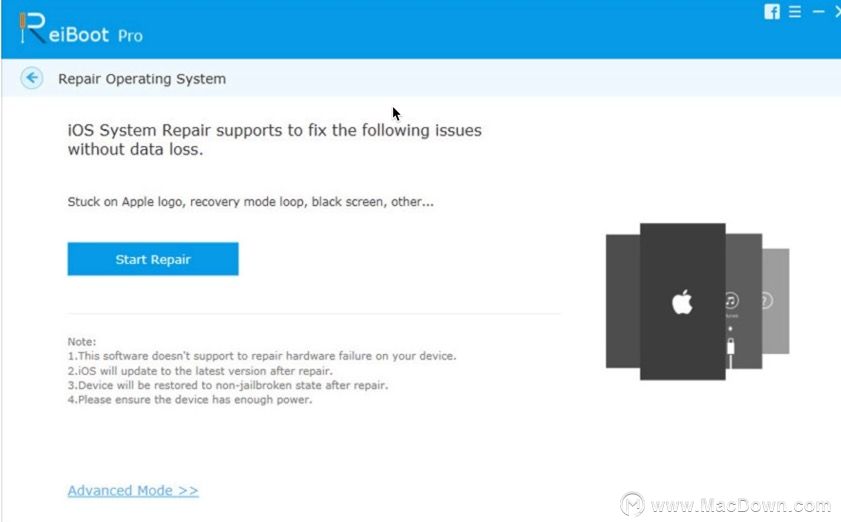
Task: Select the leftmost dark phone card
Action: pos(623,302)
